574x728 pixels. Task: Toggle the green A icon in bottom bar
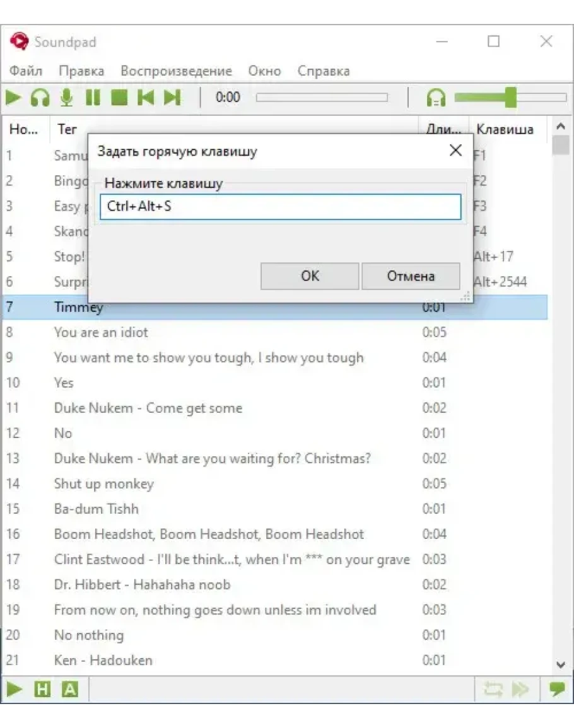click(69, 690)
